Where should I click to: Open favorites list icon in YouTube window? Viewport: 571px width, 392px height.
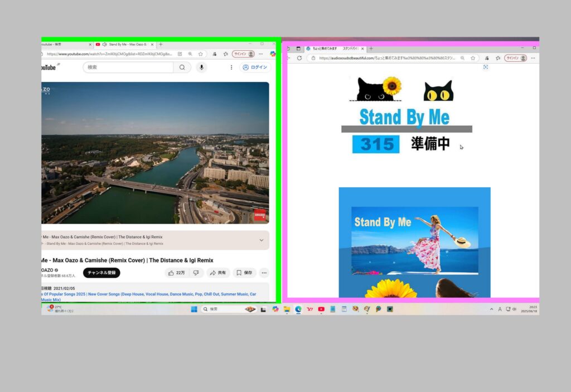[x=225, y=54]
